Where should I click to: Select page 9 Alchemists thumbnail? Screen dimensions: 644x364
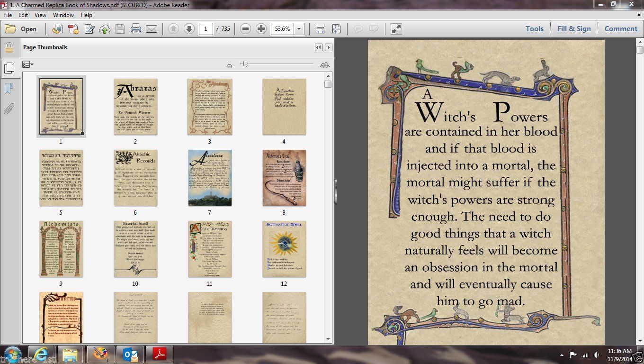[x=61, y=249]
